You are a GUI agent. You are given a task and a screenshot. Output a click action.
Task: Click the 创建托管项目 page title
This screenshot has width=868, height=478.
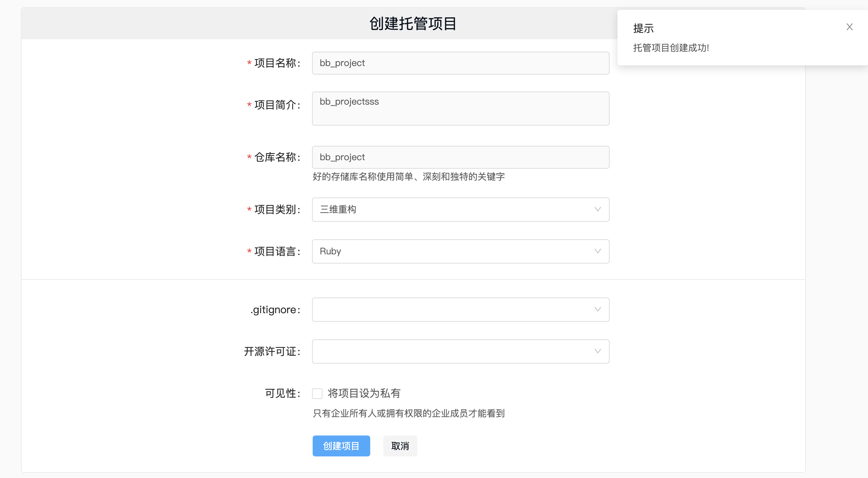[413, 24]
